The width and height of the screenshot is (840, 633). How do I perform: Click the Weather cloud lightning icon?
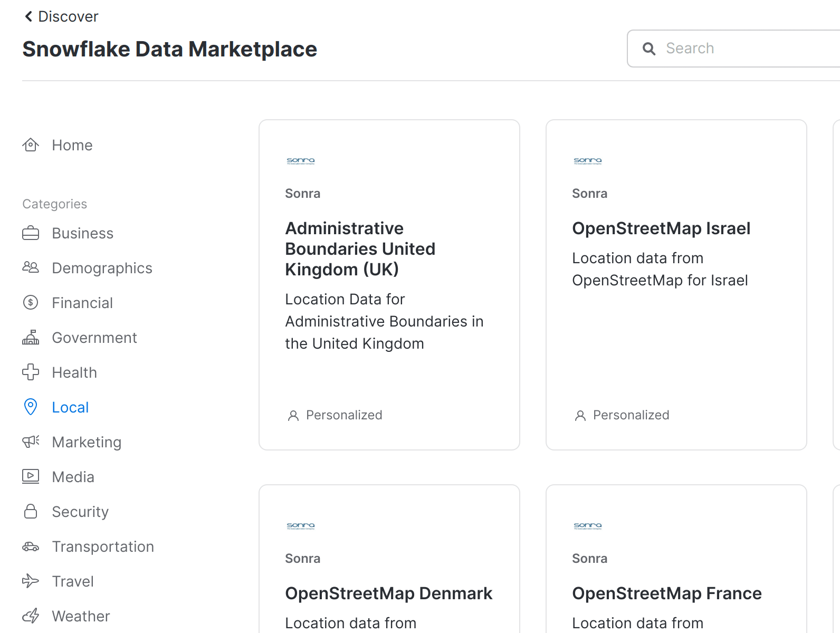pos(31,616)
